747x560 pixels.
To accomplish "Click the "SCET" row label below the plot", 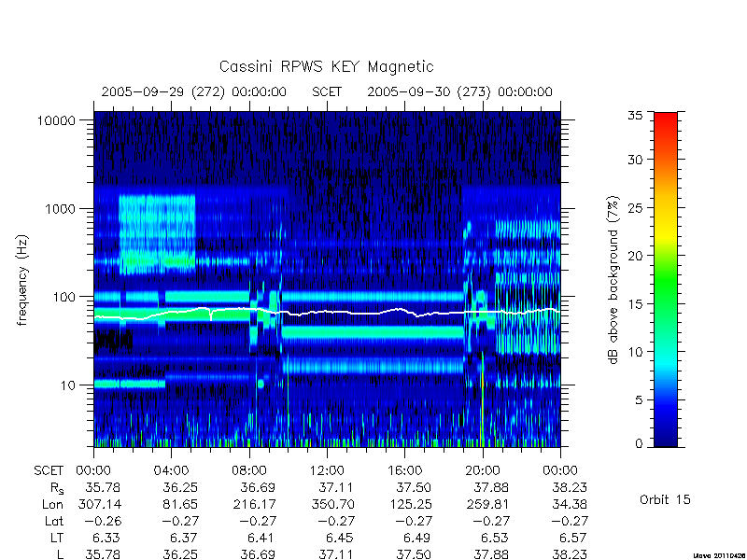I will [49, 471].
